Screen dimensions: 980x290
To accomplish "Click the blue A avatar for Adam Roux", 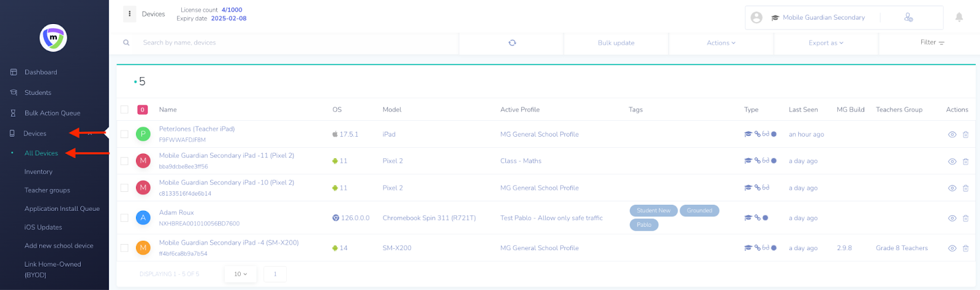I will coord(143,217).
